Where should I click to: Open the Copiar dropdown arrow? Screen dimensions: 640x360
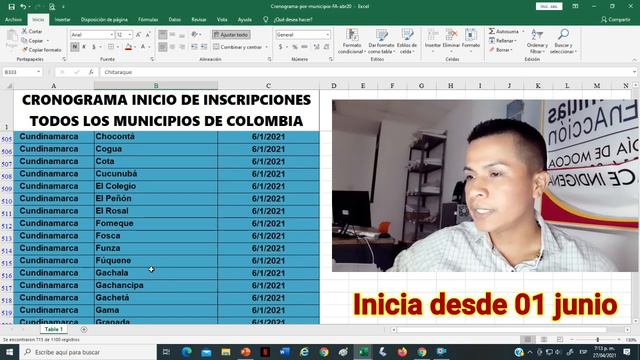tap(48, 41)
